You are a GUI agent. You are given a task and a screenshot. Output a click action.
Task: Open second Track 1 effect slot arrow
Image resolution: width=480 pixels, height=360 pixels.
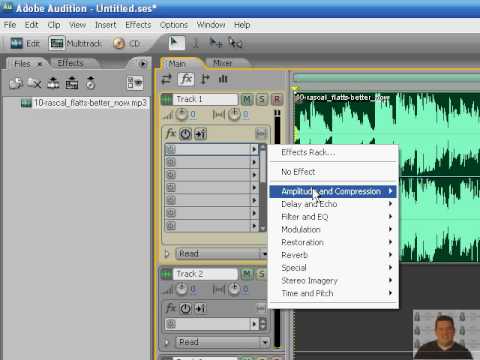254,162
